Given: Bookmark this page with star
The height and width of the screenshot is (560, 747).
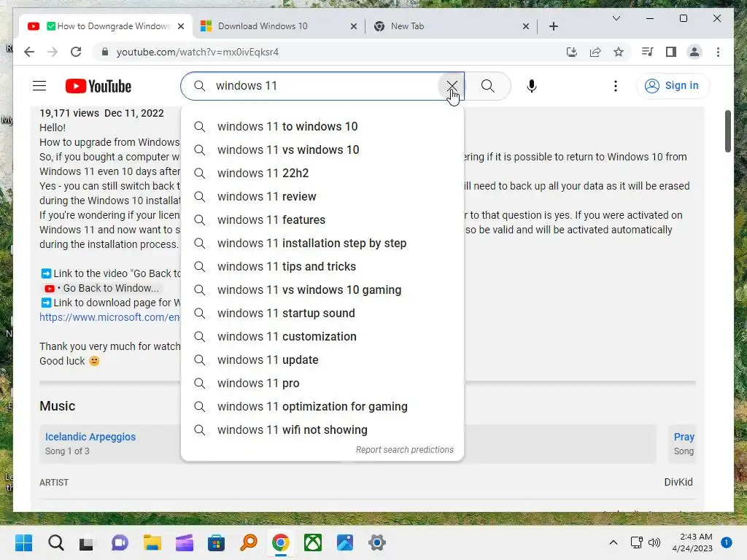Looking at the screenshot, I should (619, 52).
